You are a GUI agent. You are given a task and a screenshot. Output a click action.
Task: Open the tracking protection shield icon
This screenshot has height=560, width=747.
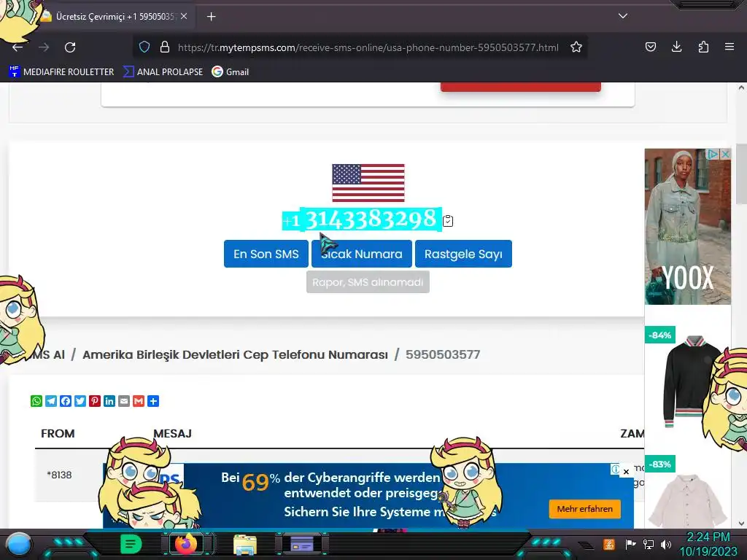tap(144, 47)
